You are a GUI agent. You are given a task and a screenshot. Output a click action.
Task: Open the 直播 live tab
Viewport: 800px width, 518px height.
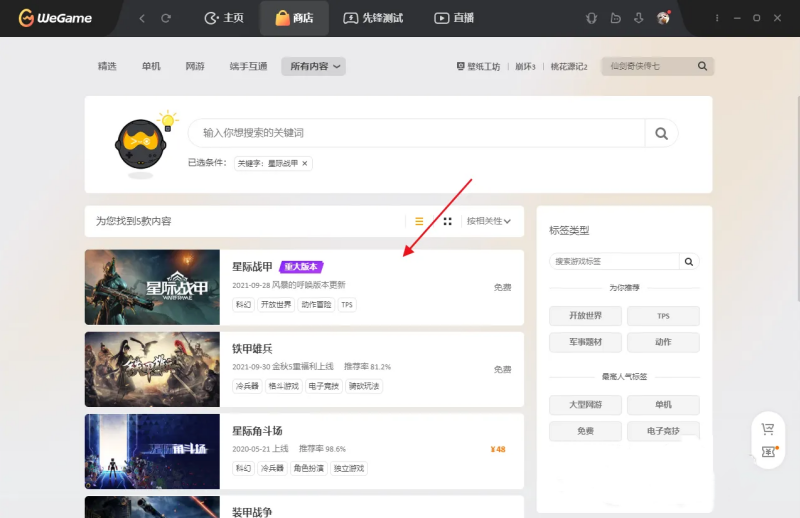[454, 18]
